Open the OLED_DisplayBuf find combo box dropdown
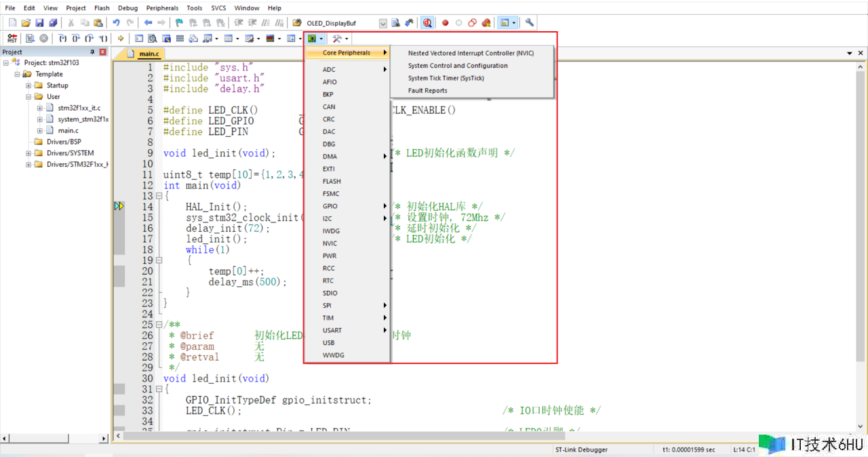Image resolution: width=868 pixels, height=457 pixels. tap(382, 23)
